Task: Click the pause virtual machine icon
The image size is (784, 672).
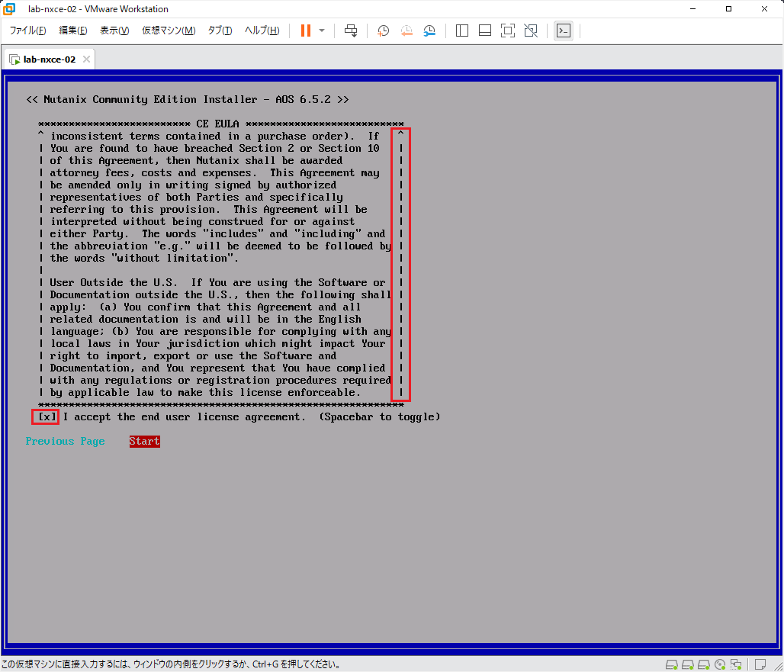Action: click(x=306, y=31)
